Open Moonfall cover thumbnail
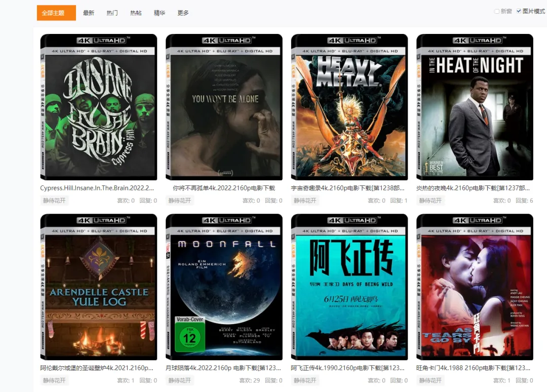The width and height of the screenshot is (547, 392). pos(224,287)
